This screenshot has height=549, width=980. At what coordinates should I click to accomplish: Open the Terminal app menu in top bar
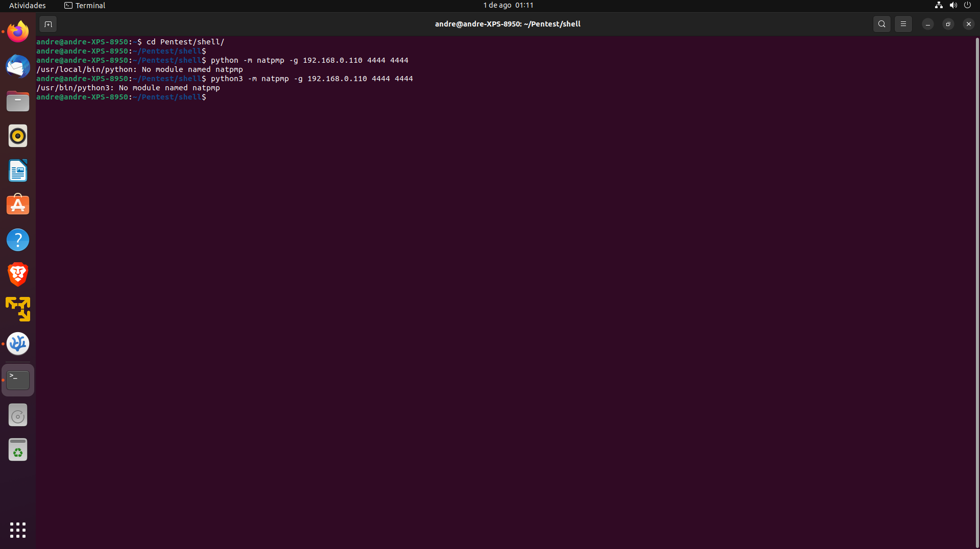[x=85, y=5]
